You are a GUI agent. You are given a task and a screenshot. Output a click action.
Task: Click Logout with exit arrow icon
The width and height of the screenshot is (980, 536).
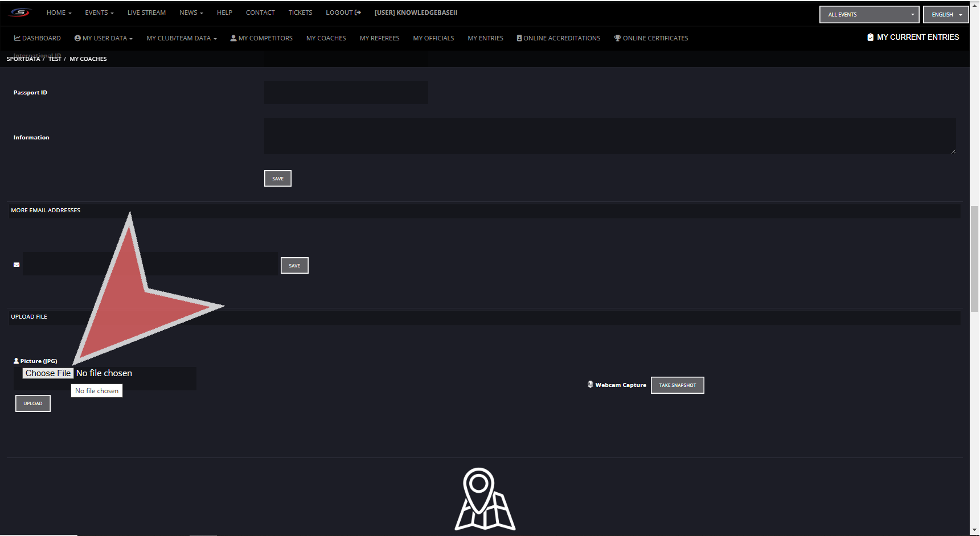coord(343,13)
